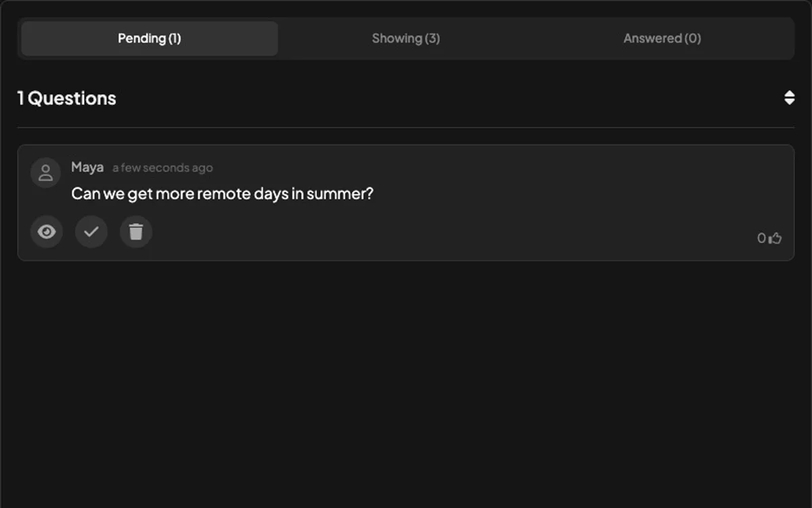Switch to the Pending (1) tab

click(150, 39)
